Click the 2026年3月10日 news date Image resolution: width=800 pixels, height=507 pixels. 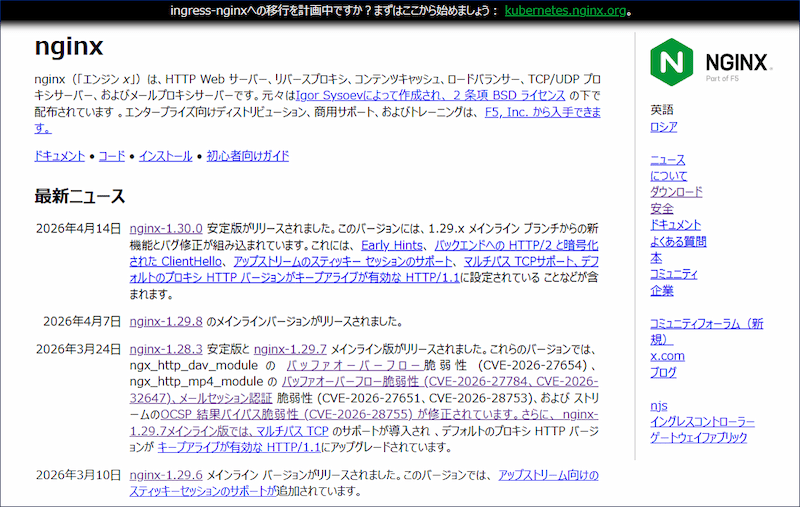(x=78, y=475)
